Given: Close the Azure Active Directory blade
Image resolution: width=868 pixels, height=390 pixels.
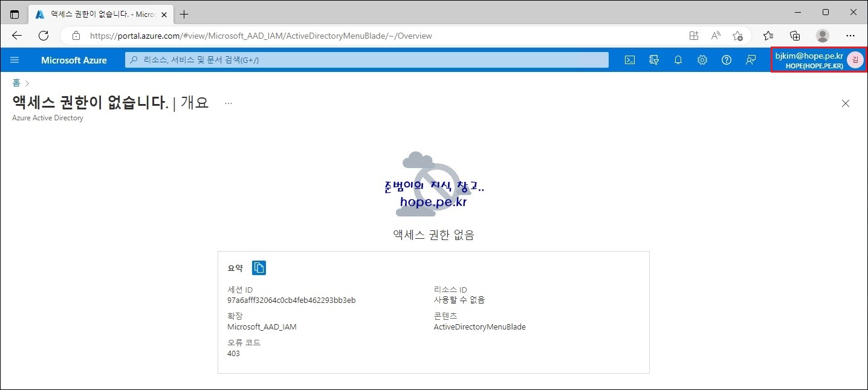Looking at the screenshot, I should coord(846,103).
